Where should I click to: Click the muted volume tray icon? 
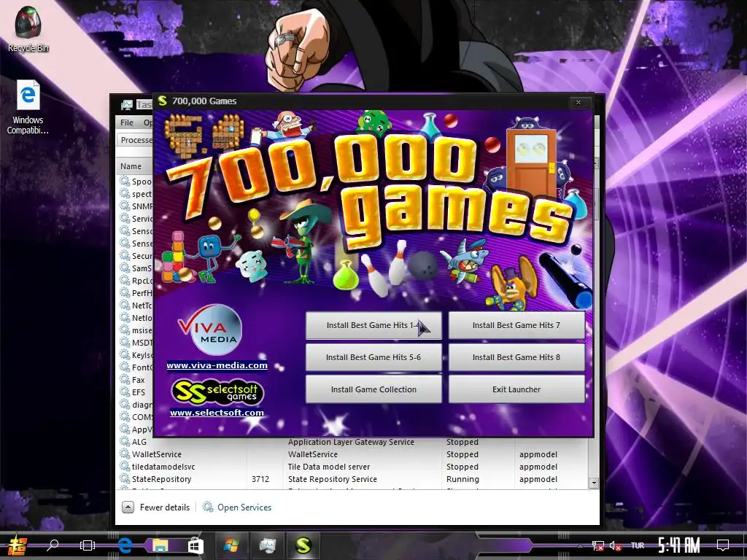click(x=616, y=545)
